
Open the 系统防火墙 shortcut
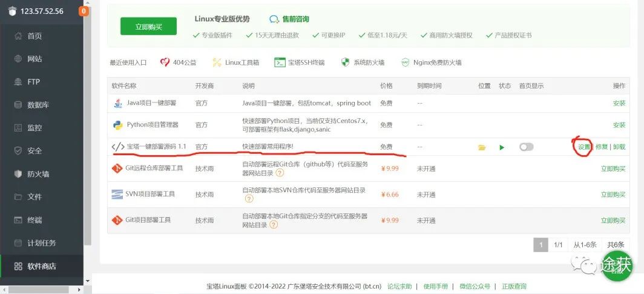pyautogui.click(x=363, y=62)
